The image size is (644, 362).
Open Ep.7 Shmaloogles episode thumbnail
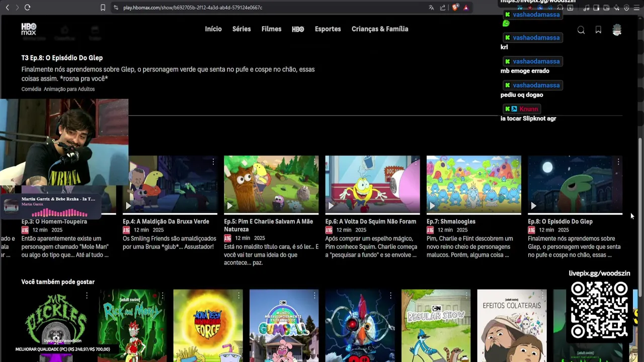pyautogui.click(x=474, y=185)
